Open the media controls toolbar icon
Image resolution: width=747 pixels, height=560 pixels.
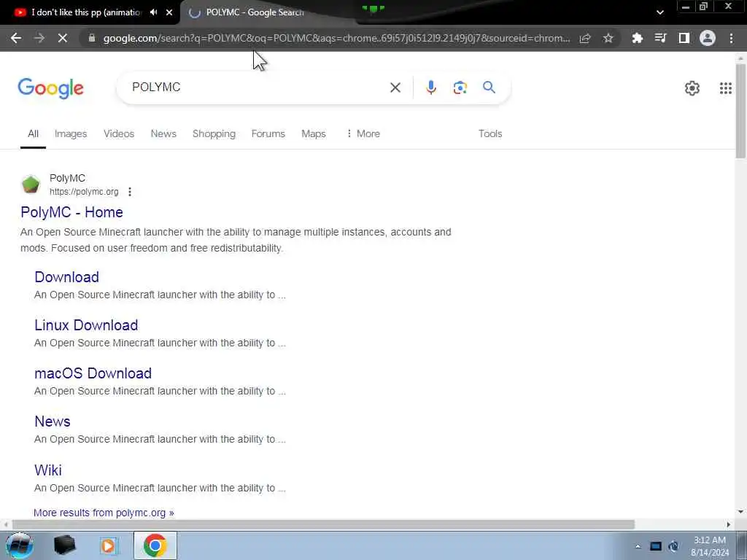(660, 38)
